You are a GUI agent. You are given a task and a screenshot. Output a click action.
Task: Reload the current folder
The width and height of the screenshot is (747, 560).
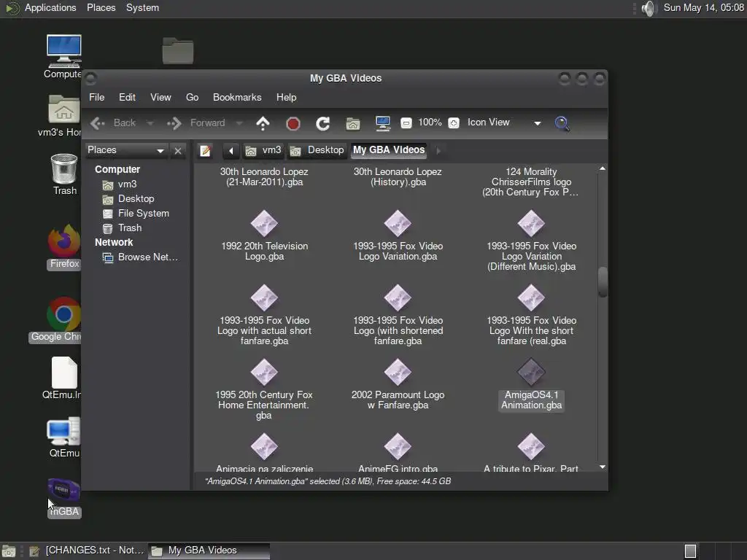[322, 124]
